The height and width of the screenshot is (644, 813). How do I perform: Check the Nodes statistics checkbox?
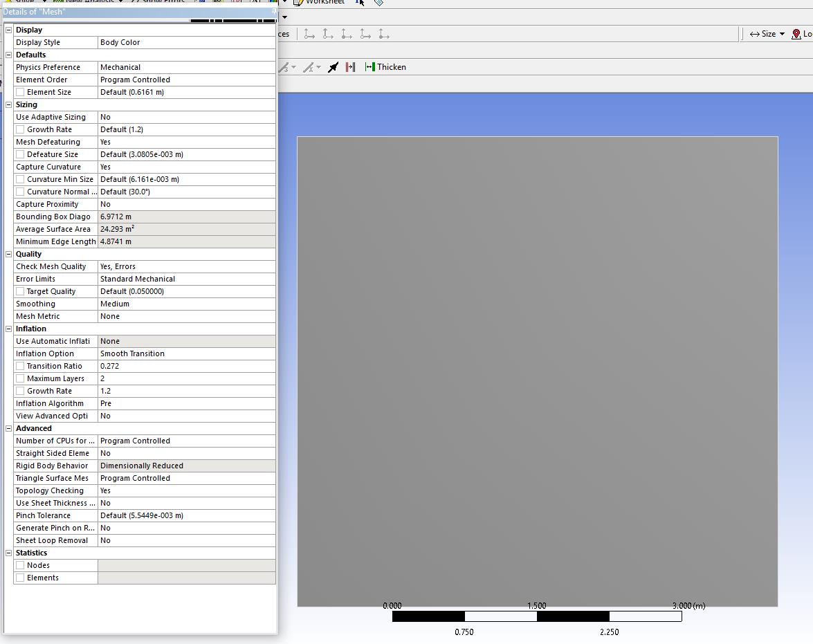[x=20, y=565]
